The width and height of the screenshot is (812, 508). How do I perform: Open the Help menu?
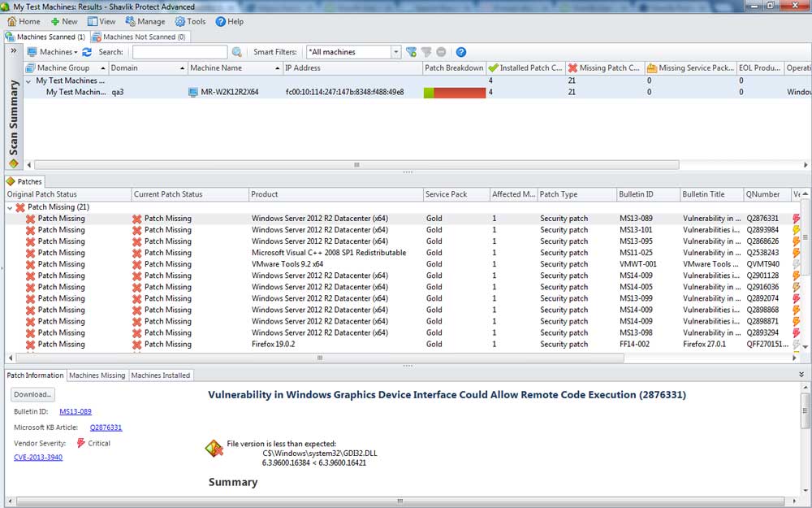[230, 21]
